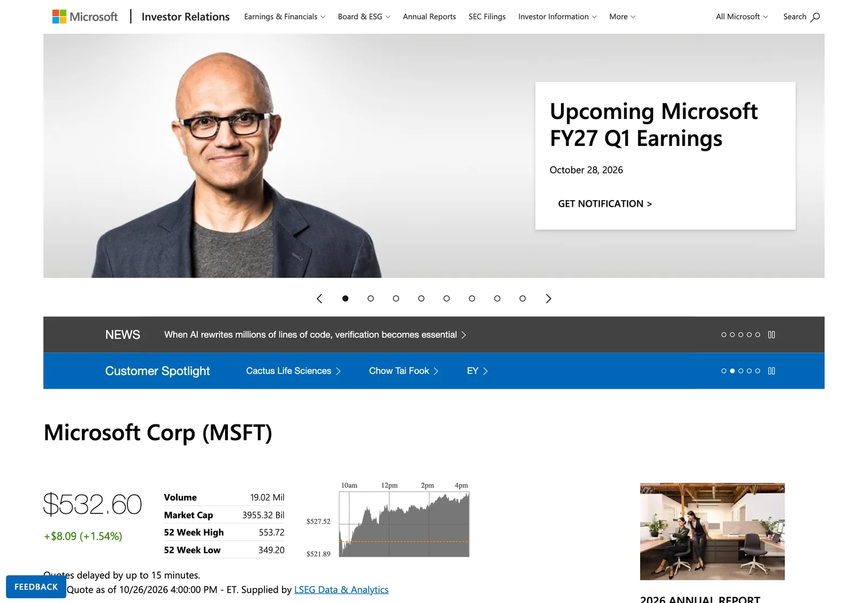
Task: Go to Investor Relations home
Action: click(186, 17)
